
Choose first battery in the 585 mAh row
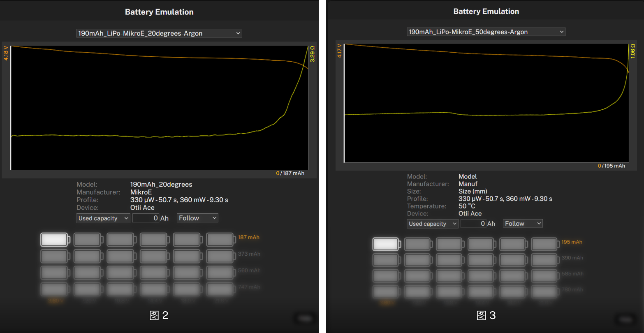387,276
